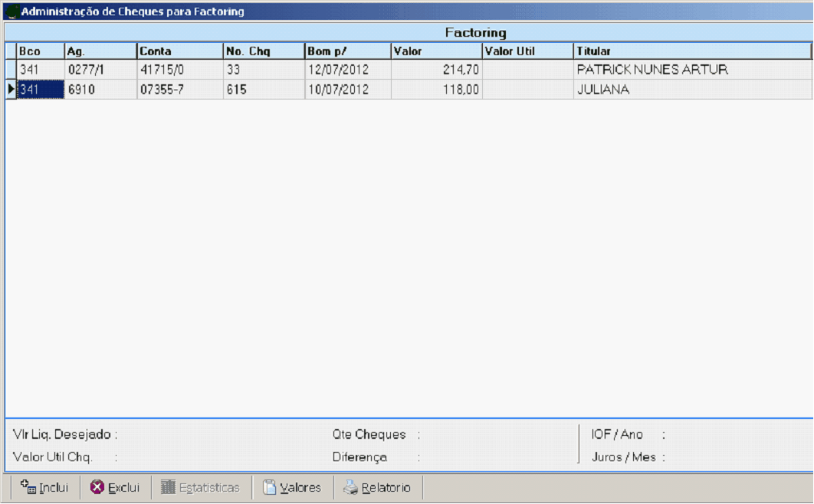The width and height of the screenshot is (814, 504).
Task: Click the Ag. column header
Action: point(100,51)
